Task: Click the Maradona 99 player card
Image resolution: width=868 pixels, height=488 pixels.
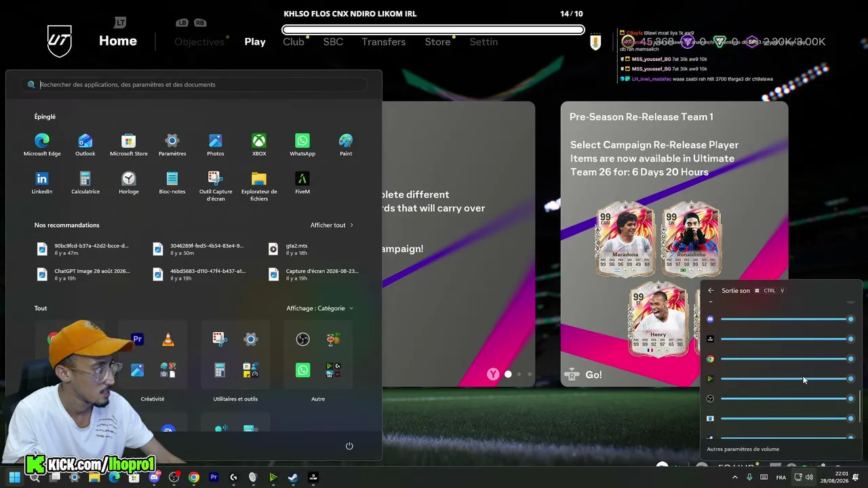Action: (x=625, y=240)
